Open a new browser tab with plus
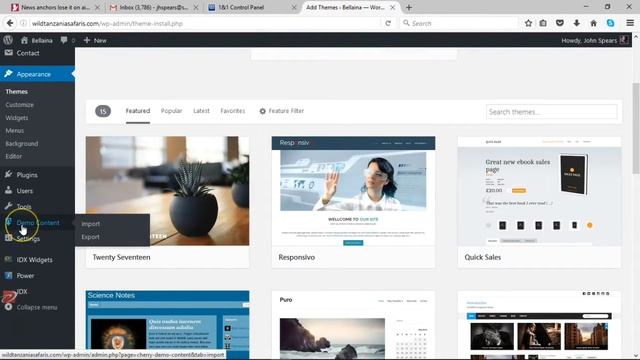The width and height of the screenshot is (640, 360). click(x=409, y=7)
